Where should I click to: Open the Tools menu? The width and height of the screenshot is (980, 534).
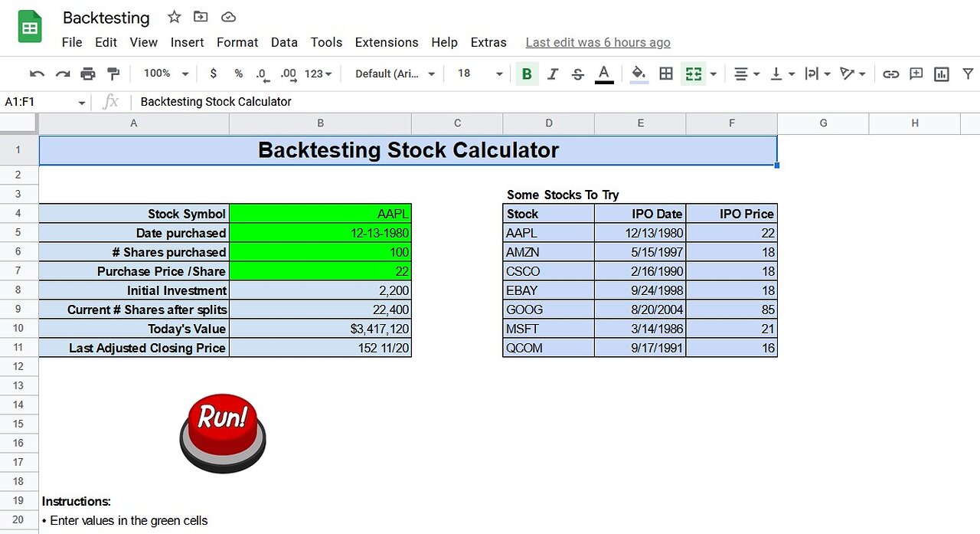coord(326,42)
